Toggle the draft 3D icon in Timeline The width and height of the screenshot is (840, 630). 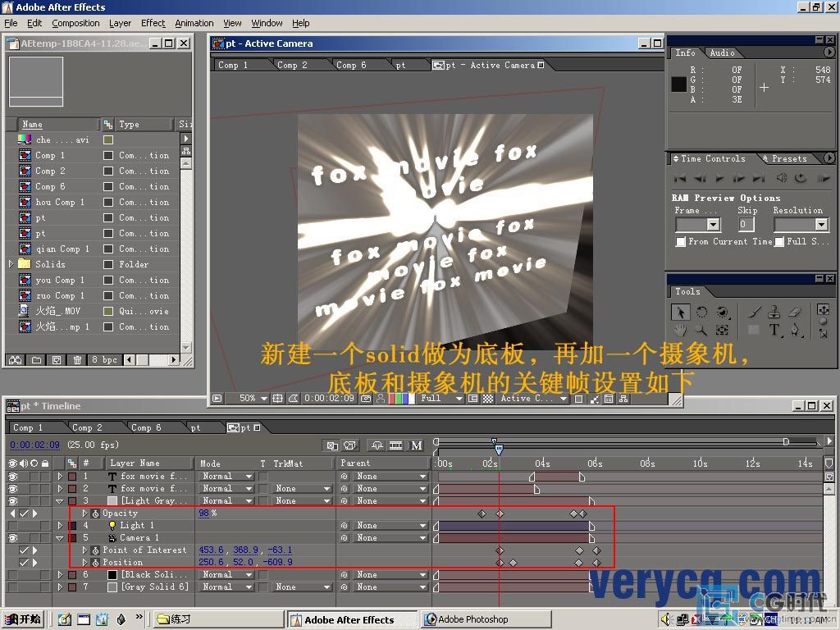click(x=349, y=445)
